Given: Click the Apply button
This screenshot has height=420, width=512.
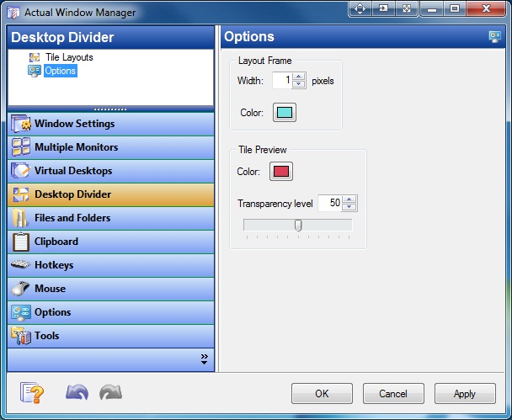Looking at the screenshot, I should [465, 394].
